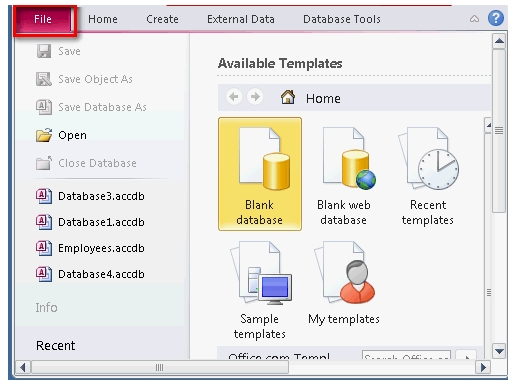Choose Open in the File menu

coord(72,135)
